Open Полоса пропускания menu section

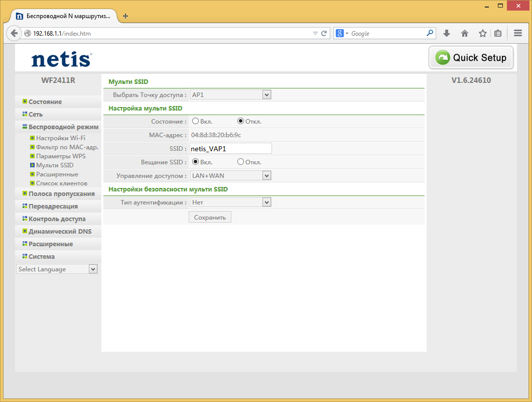(x=61, y=193)
